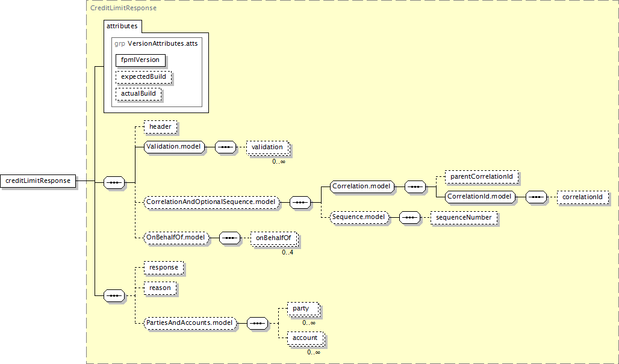The height and width of the screenshot is (364, 619).
Task: Click the 0..∞ cardinality under party
Action: 309,322
